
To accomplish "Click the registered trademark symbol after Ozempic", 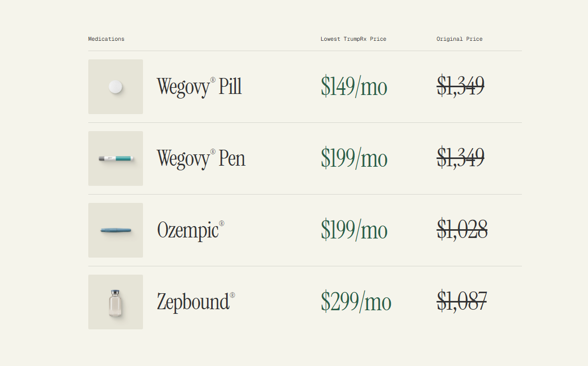I will click(x=221, y=224).
